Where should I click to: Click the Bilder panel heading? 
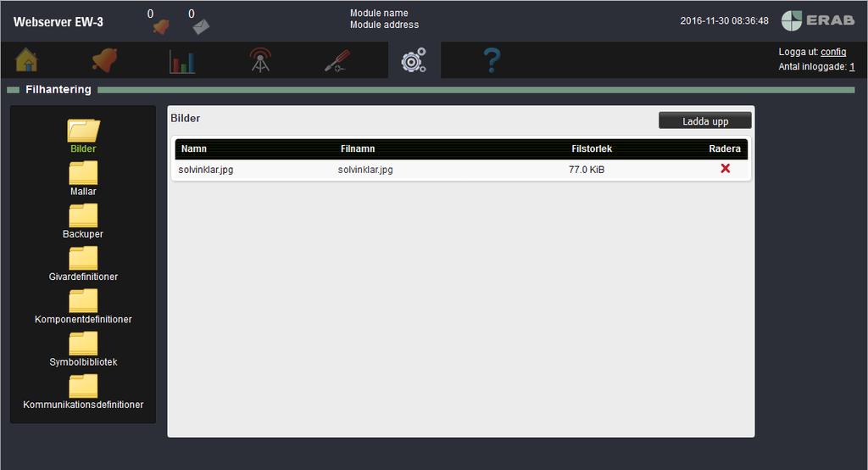pyautogui.click(x=186, y=118)
